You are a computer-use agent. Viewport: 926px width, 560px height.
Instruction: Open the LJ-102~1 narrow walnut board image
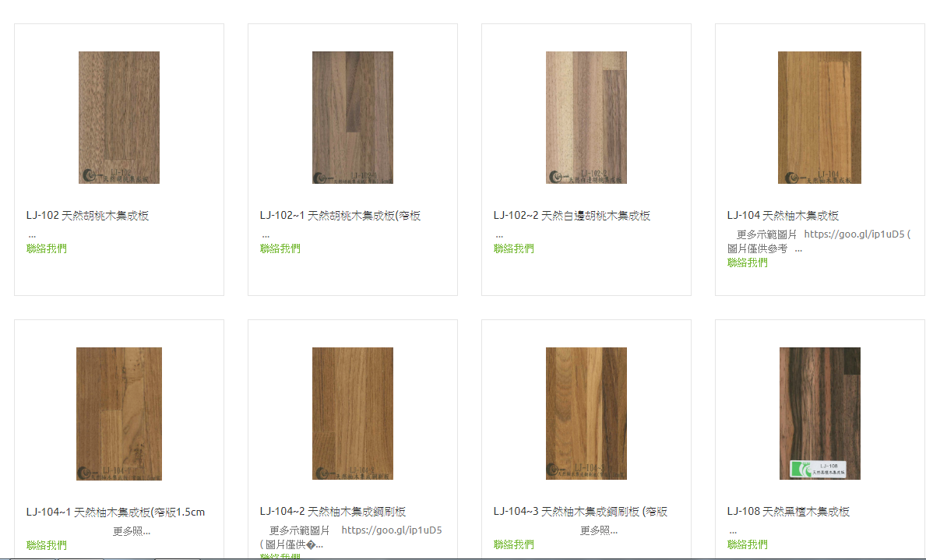click(353, 118)
